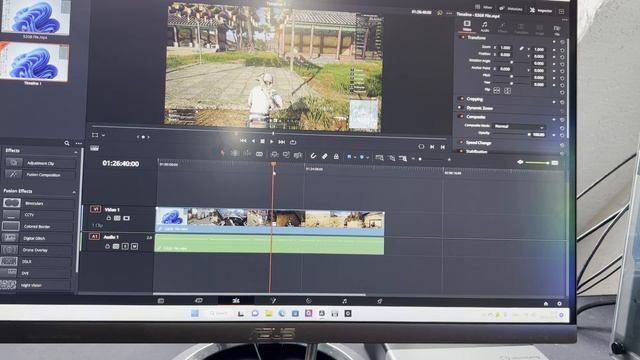The image size is (640, 360).
Task: Jump to last frame in viewer
Action: 282,142
